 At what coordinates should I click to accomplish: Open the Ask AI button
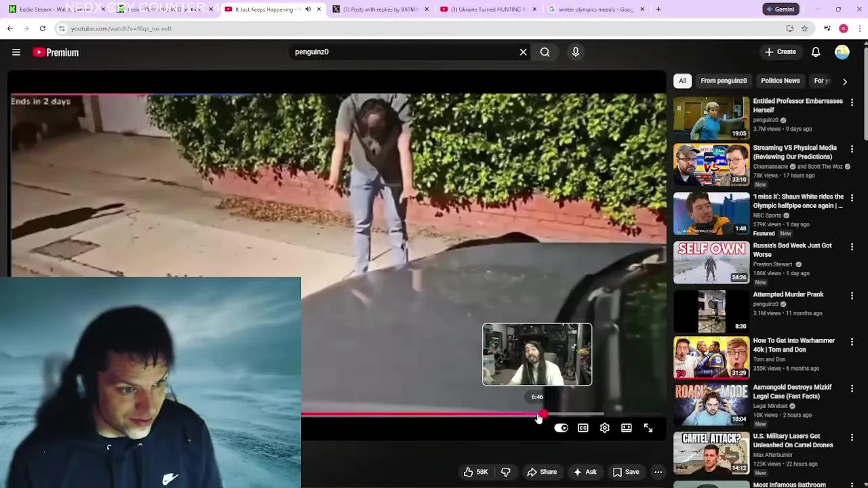585,472
